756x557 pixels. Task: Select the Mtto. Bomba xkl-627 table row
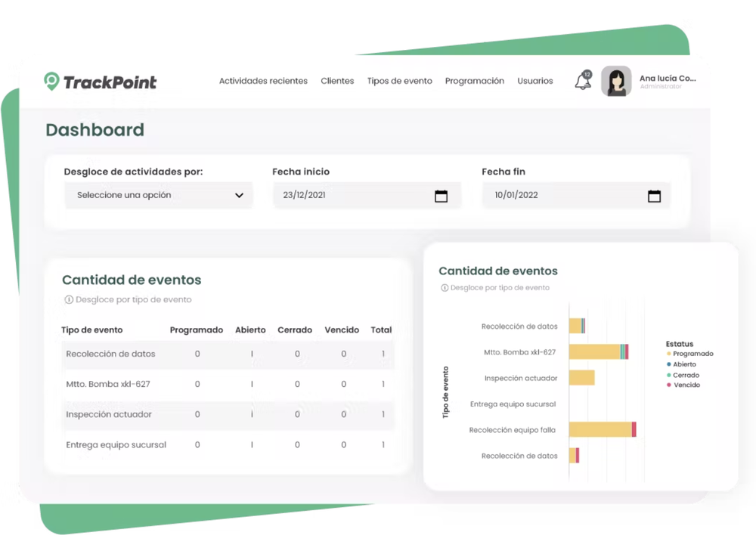pos(228,384)
